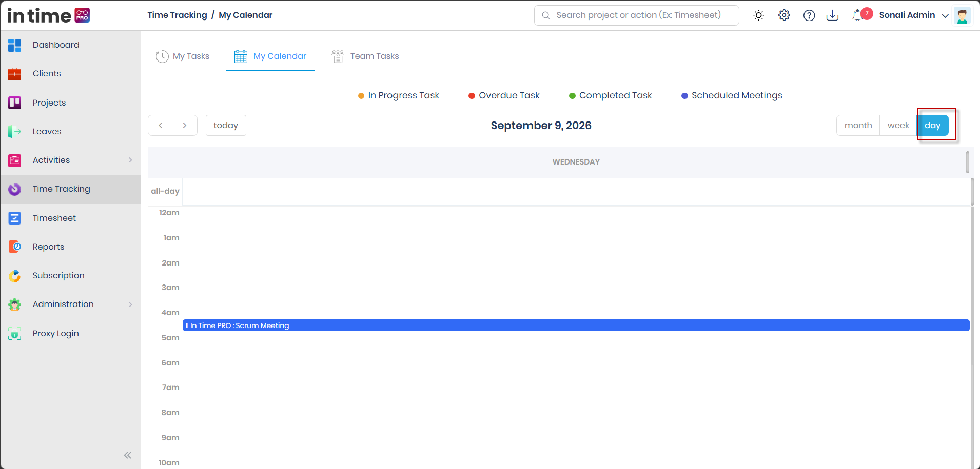The image size is (980, 469).
Task: Go to next day arrow
Action: 185,126
